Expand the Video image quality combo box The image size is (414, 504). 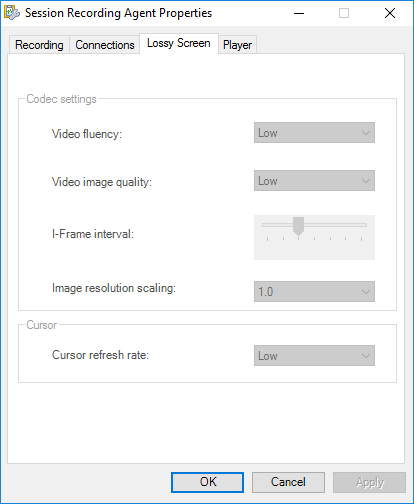pos(314,181)
